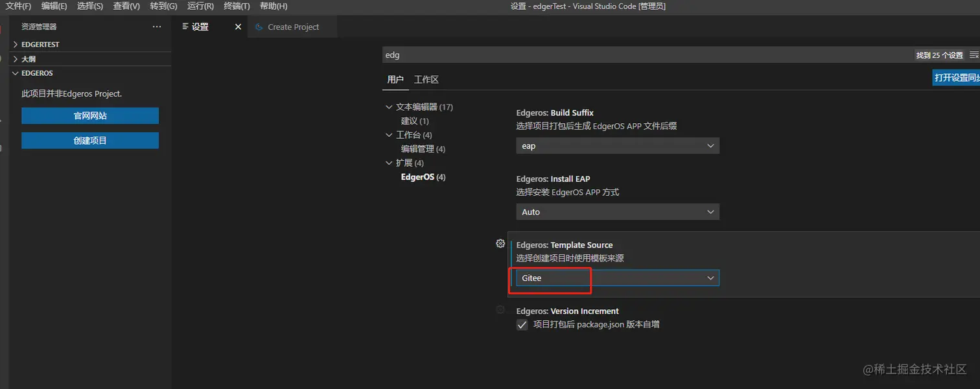Expand the 大纲 outline section
980x389 pixels.
point(91,59)
